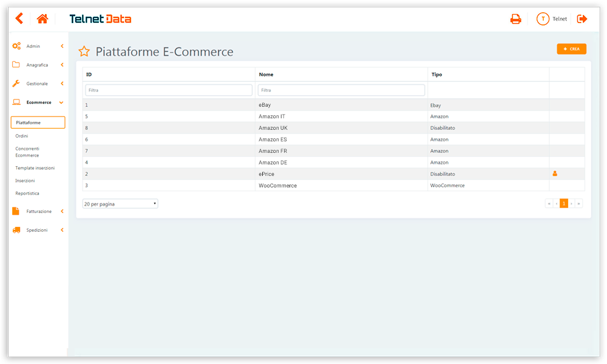Expand the Anagrafica menu chevron
Screen dimensions: 607x364
62,64
